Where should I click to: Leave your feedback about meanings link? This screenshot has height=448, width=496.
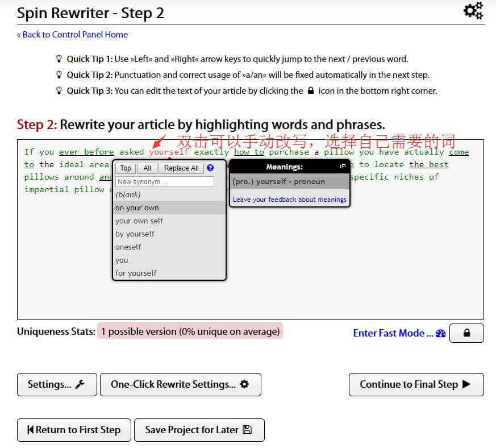[289, 200]
